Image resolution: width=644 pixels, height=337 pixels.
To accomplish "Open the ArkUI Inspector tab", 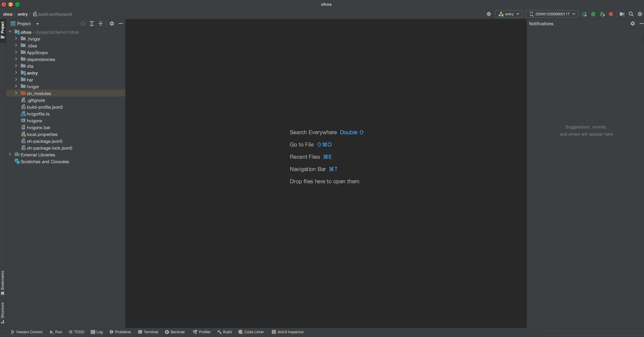I will coord(288,332).
